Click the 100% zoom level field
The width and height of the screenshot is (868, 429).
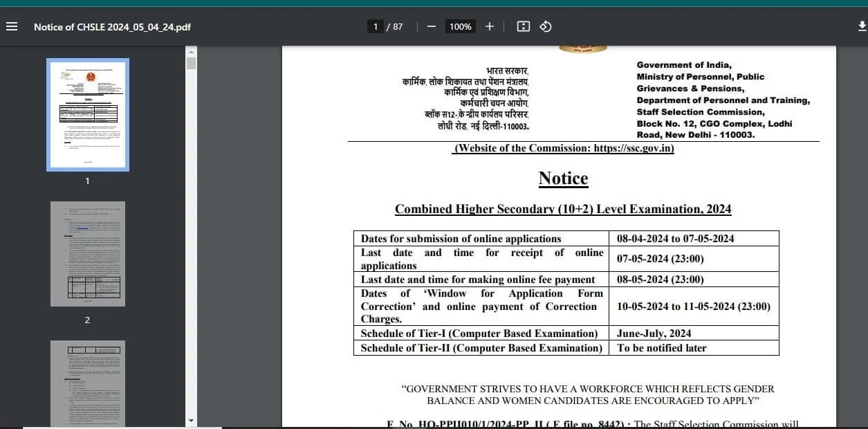pyautogui.click(x=460, y=26)
